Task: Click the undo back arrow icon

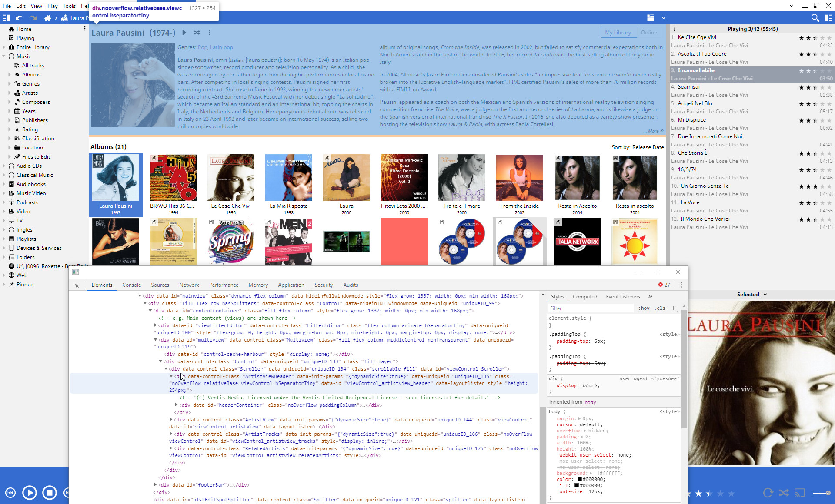Action: point(19,18)
